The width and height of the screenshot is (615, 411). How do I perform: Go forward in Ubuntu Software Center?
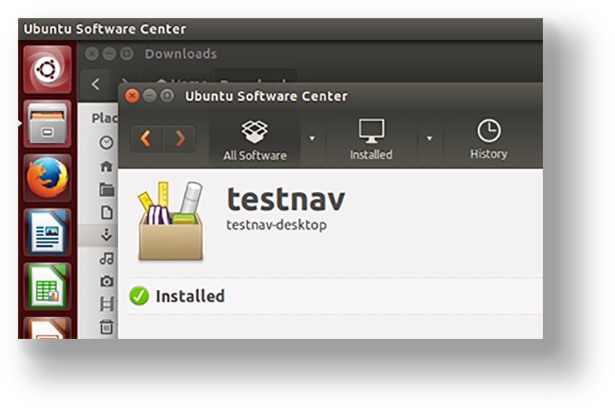[180, 138]
